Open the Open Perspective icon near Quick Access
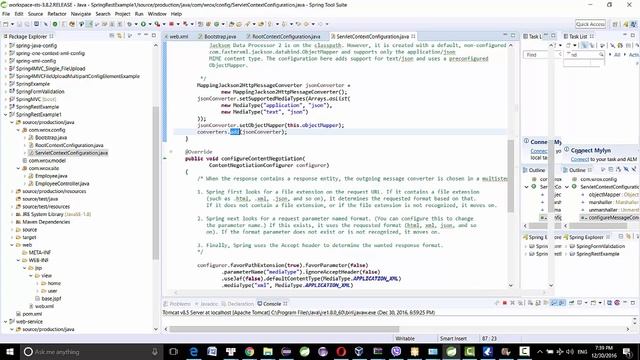The image size is (640, 360). (615, 24)
